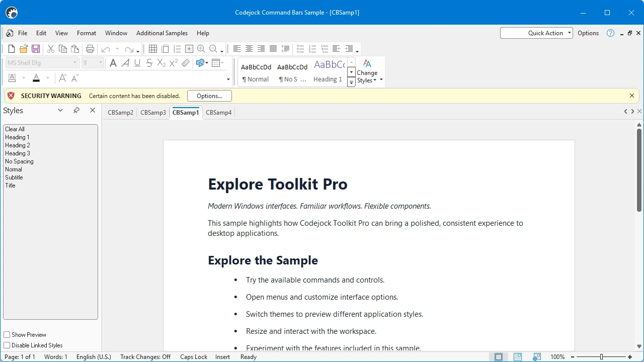Open the Quick Action dropdown
Viewport: 644px width, 362px height.
coord(570,33)
